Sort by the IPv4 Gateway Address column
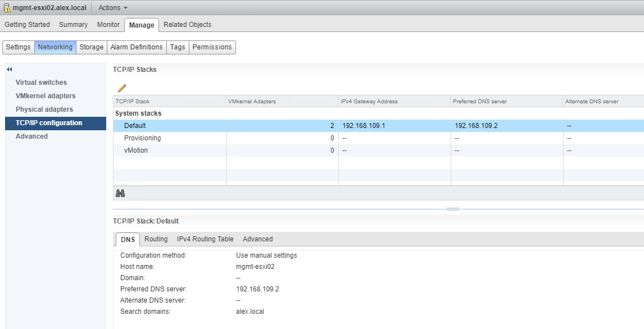The height and width of the screenshot is (329, 644). click(393, 102)
